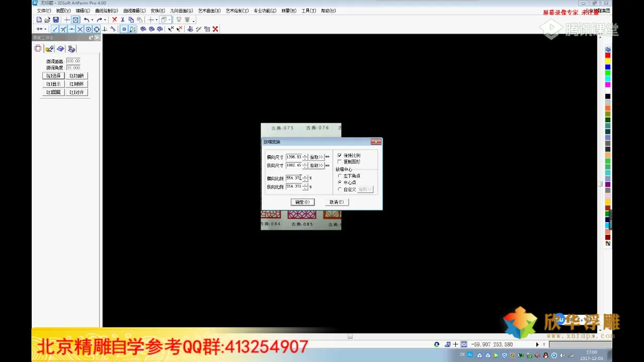Screen dimensions: 644x362
Task: Open the Undo history dropdown arrow
Action: (x=92, y=20)
